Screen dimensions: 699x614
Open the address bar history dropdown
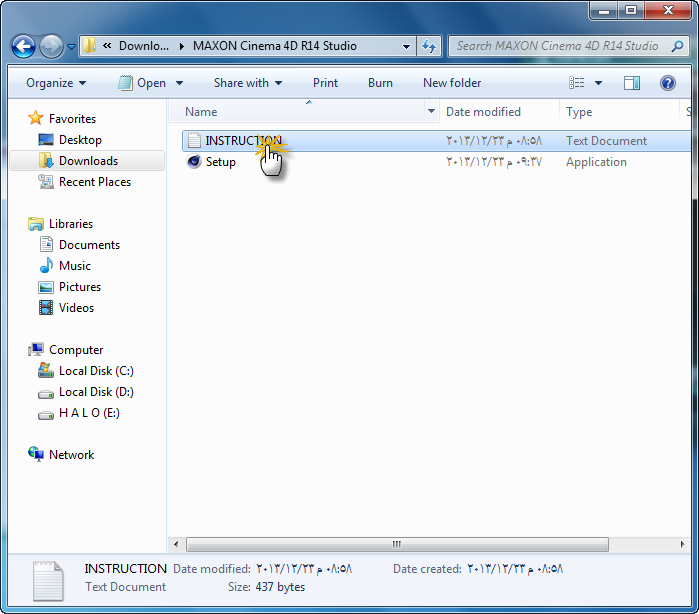406,46
